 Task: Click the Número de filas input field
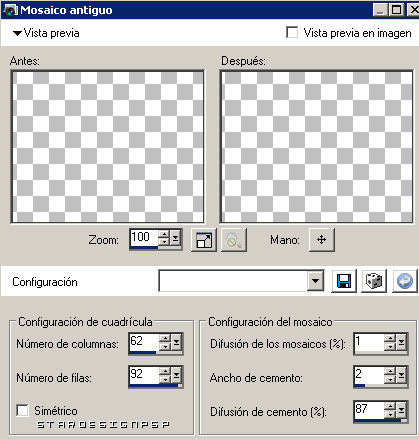(143, 374)
